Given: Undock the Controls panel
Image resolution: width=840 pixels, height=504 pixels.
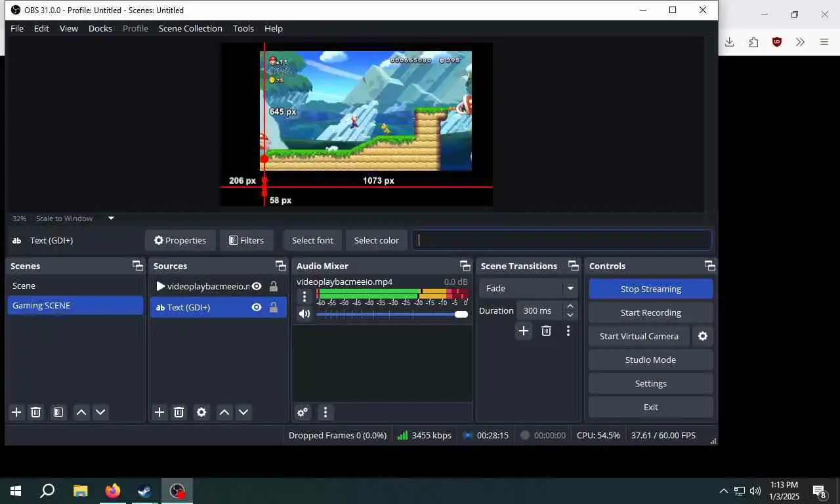Looking at the screenshot, I should [x=710, y=266].
